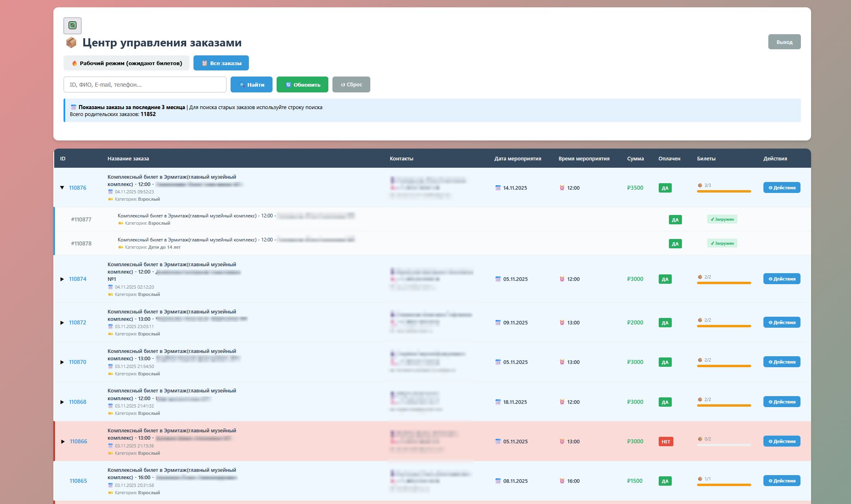Select the "Все заказы" tab
The height and width of the screenshot is (504, 851).
coord(221,63)
